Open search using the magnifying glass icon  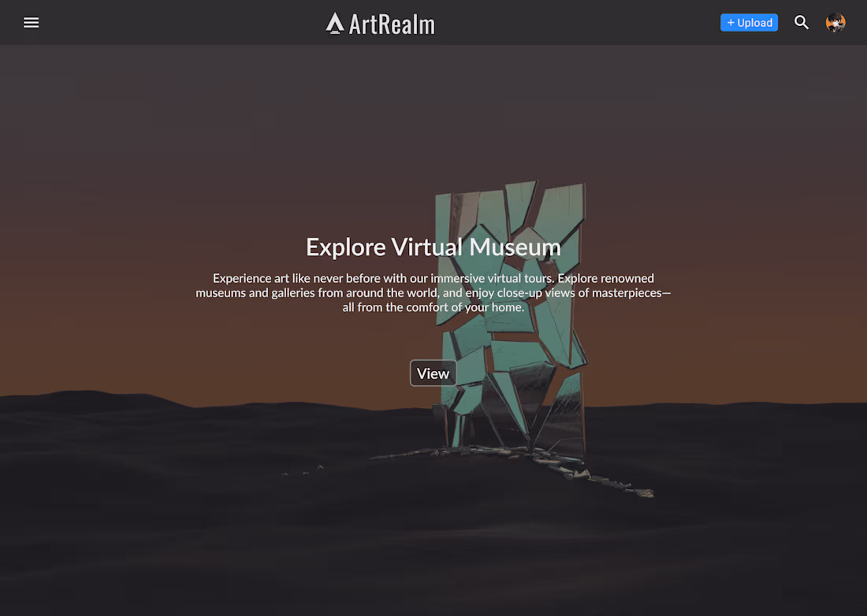pyautogui.click(x=801, y=23)
